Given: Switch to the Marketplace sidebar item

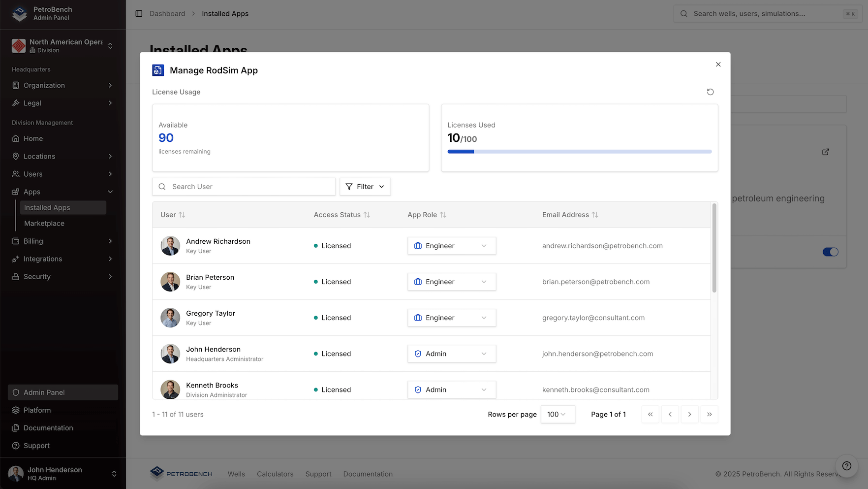Looking at the screenshot, I should 44,223.
